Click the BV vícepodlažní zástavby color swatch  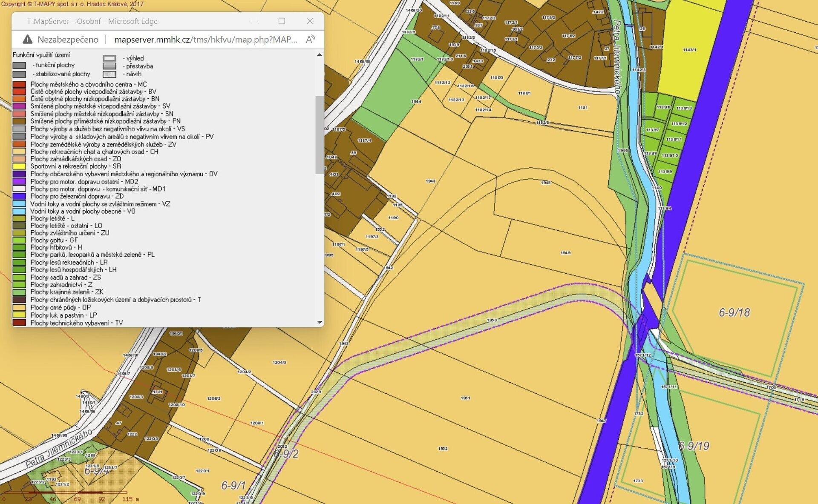click(x=19, y=92)
